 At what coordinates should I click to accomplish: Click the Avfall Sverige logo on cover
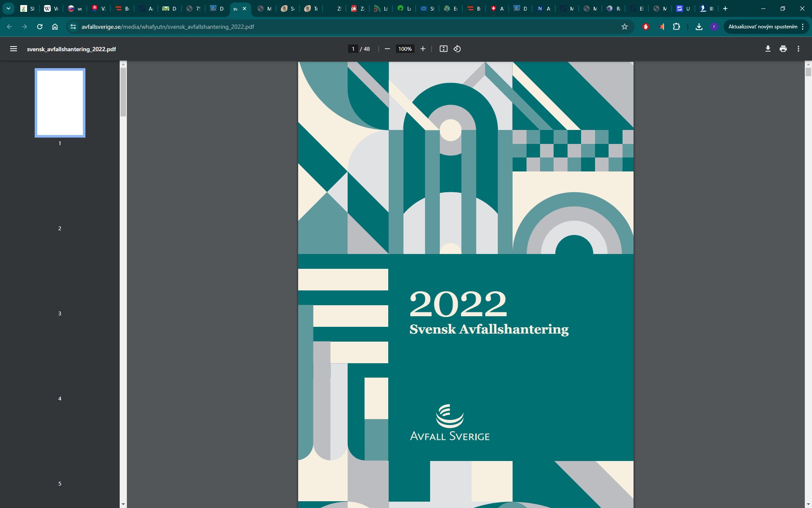click(x=450, y=422)
